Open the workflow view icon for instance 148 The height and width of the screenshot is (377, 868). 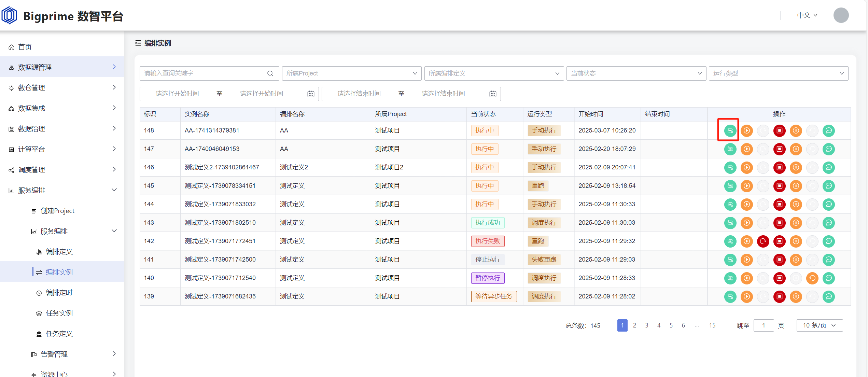730,130
